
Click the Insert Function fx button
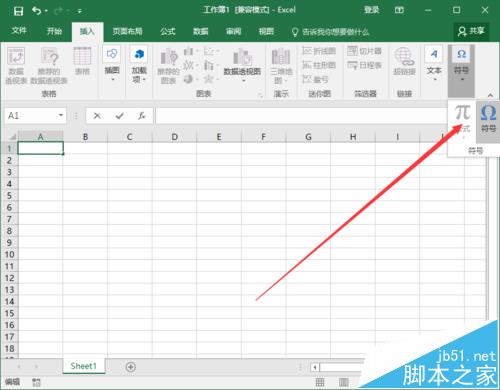pos(142,116)
